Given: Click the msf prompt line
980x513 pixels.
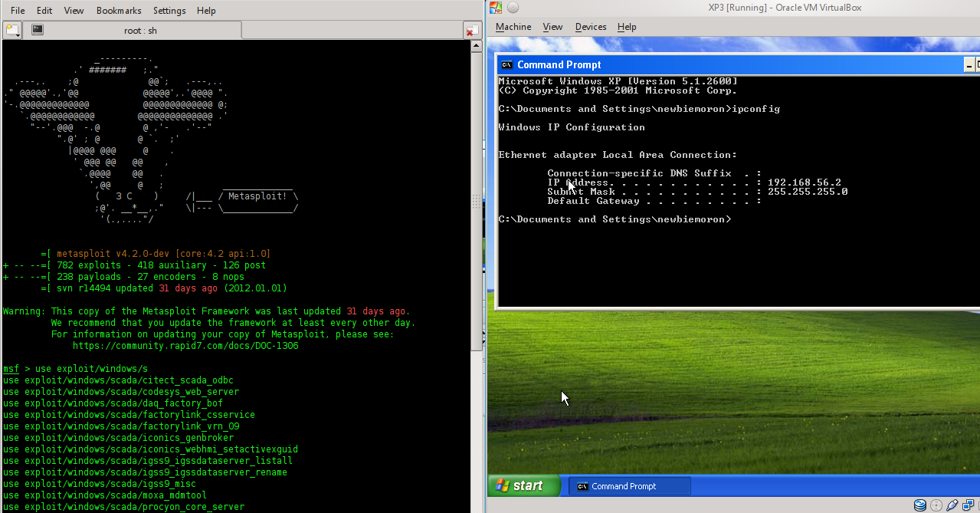Looking at the screenshot, I should [x=75, y=369].
